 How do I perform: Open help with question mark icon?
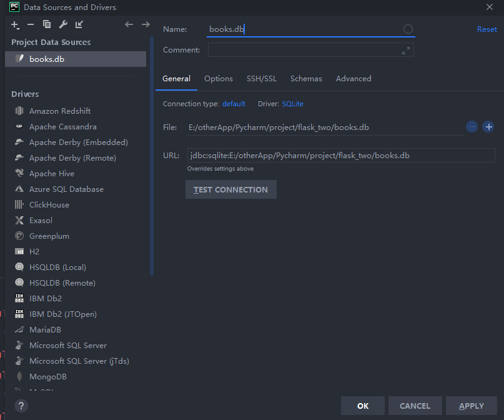tap(21, 406)
